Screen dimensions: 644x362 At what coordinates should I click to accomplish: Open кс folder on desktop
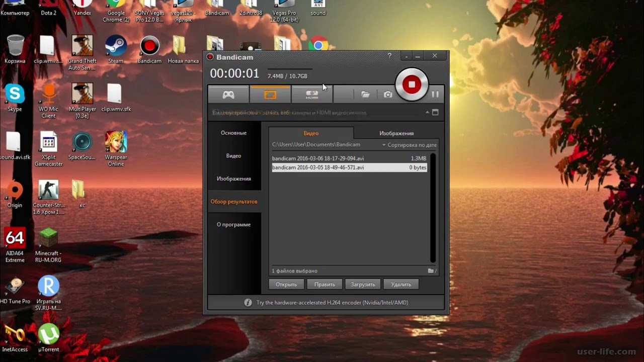tap(79, 194)
